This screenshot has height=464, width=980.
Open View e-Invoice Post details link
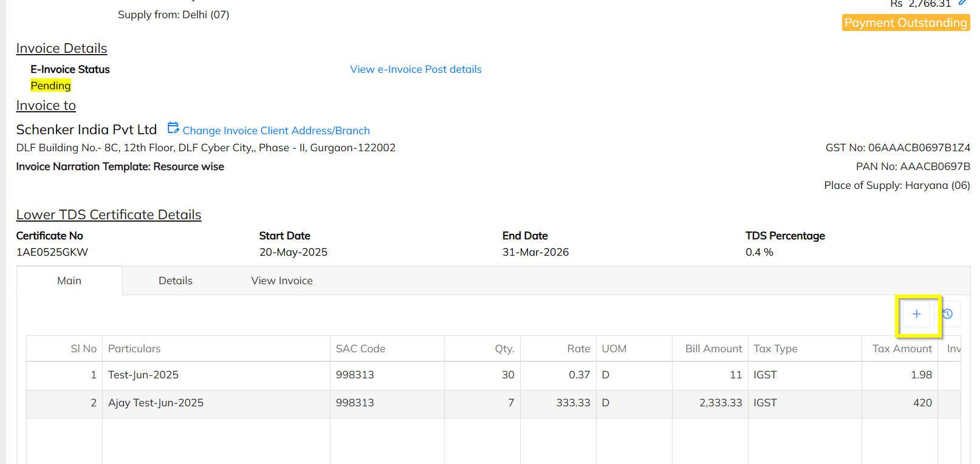tap(416, 69)
